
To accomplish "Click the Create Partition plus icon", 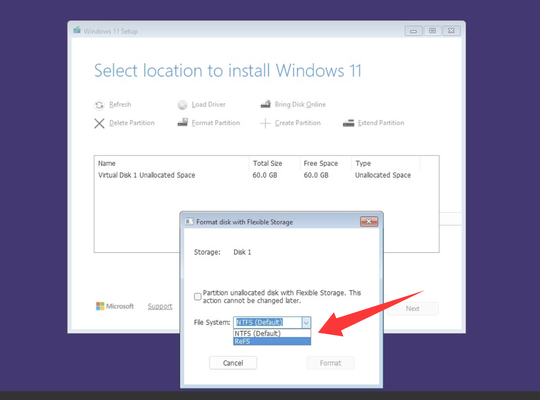I will (265, 123).
